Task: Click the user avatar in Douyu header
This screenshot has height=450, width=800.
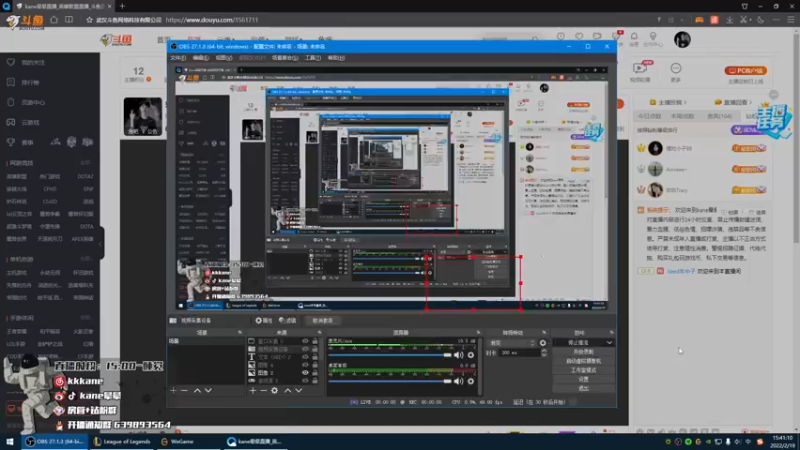Action: [x=682, y=39]
